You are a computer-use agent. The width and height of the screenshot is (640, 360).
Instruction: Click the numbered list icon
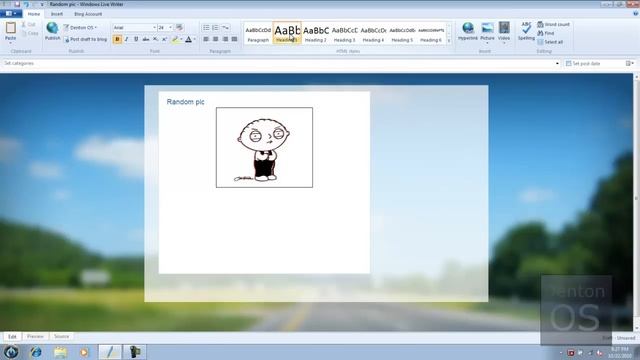tap(215, 27)
